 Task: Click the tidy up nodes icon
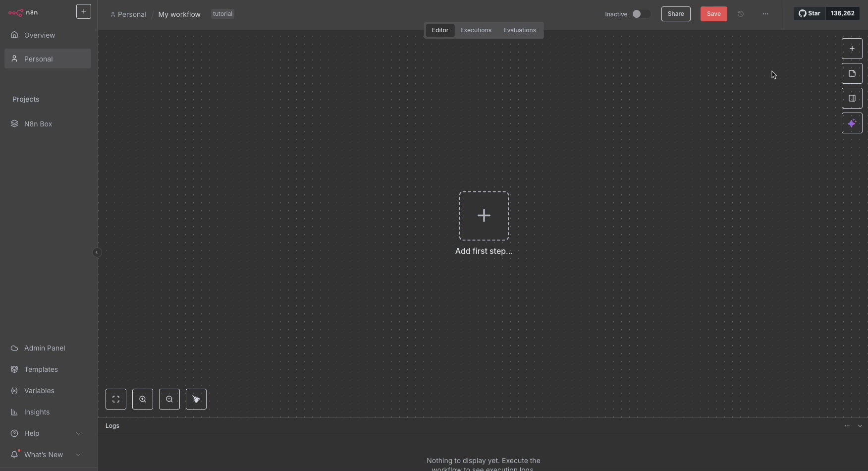click(x=196, y=399)
